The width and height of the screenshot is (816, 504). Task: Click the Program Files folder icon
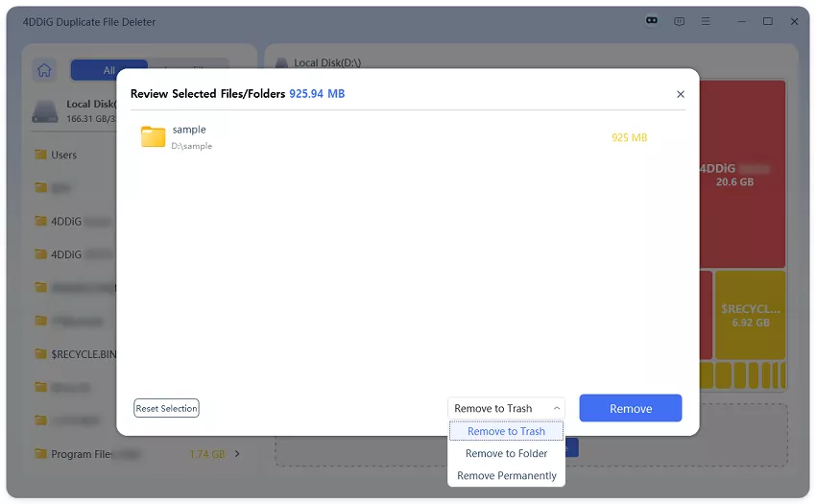40,453
